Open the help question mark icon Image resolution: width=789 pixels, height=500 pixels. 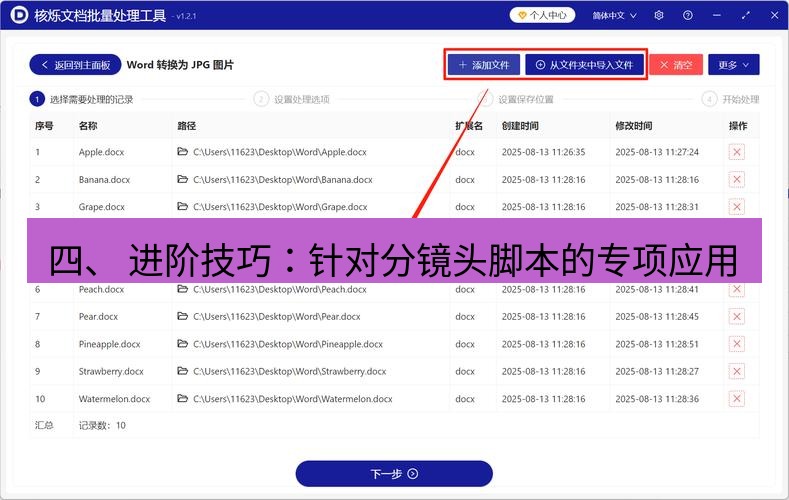point(687,15)
